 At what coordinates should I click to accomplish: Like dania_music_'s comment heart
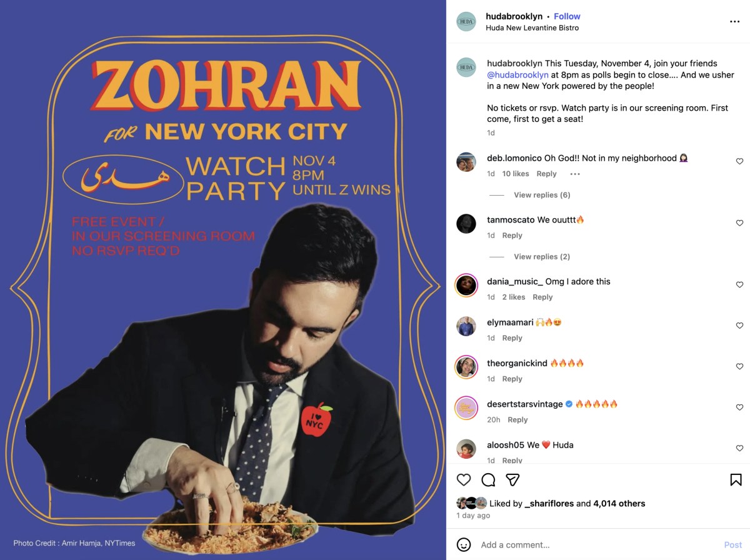coord(739,284)
